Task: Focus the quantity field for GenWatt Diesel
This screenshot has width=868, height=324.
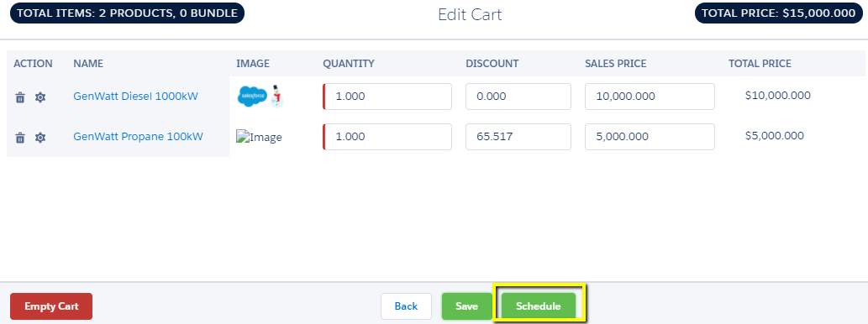Action: tap(387, 97)
